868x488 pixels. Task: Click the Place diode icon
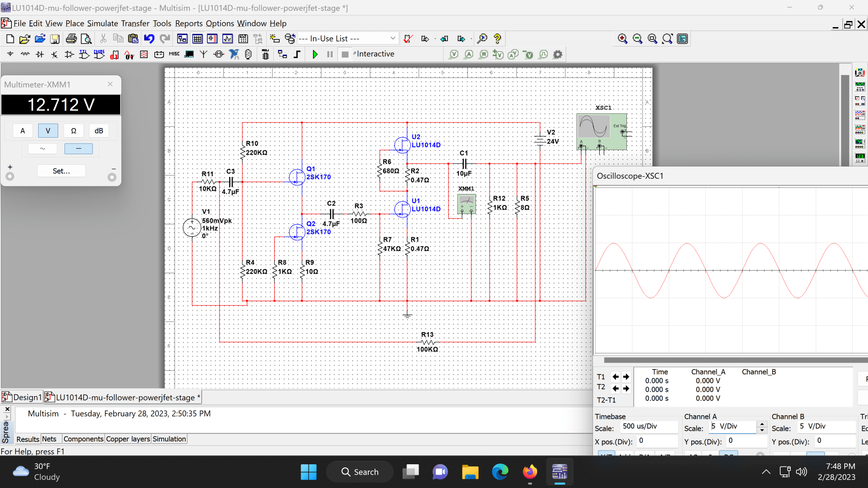pyautogui.click(x=40, y=54)
